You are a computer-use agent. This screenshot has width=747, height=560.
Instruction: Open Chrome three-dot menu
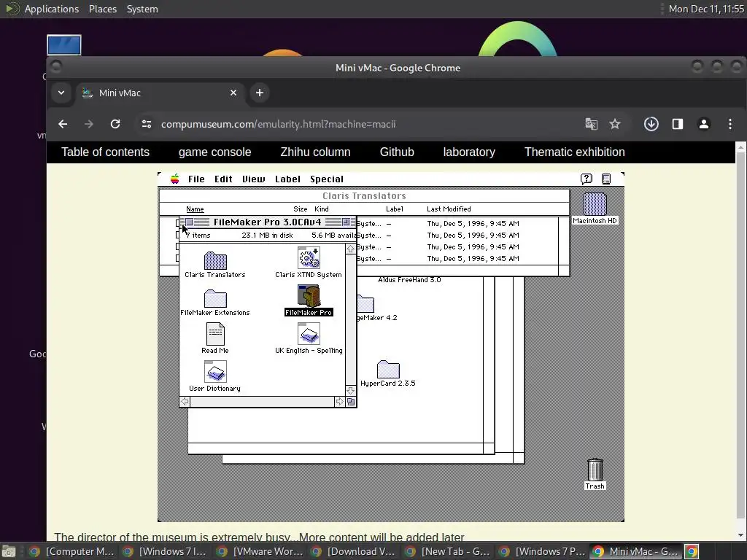tap(730, 124)
